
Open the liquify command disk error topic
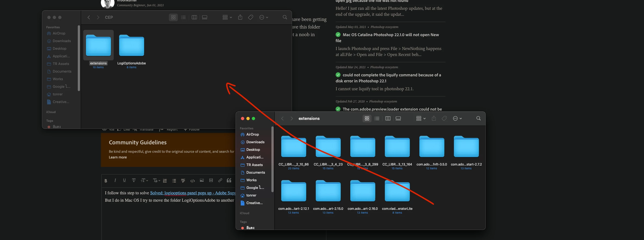[x=388, y=78]
